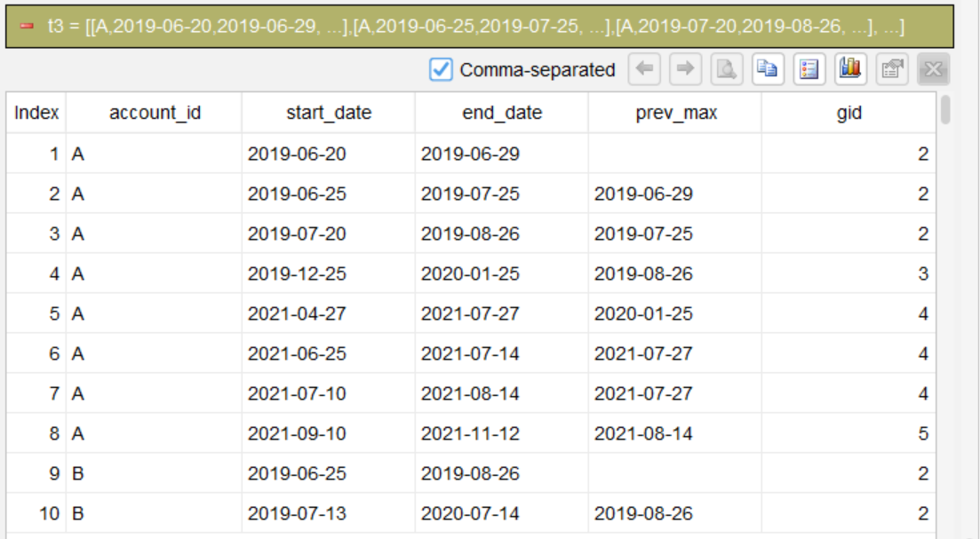The image size is (980, 539).
Task: Click the Index column header
Action: 36,113
